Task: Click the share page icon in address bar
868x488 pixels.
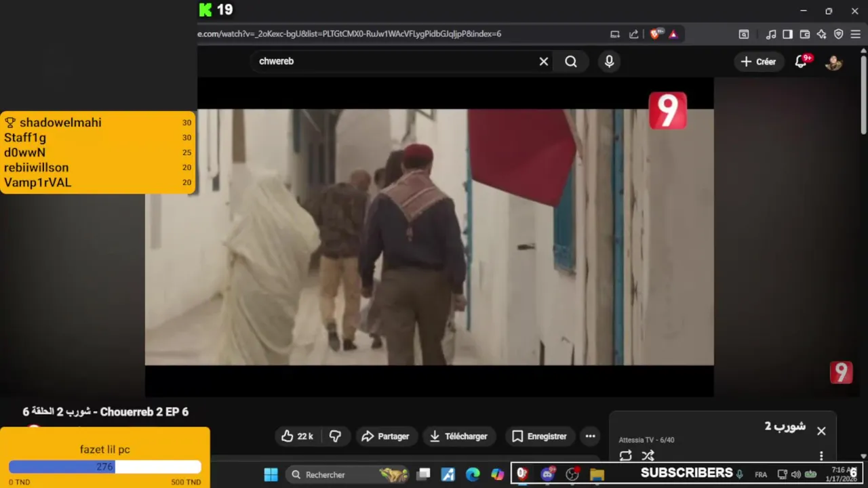Action: pyautogui.click(x=633, y=34)
